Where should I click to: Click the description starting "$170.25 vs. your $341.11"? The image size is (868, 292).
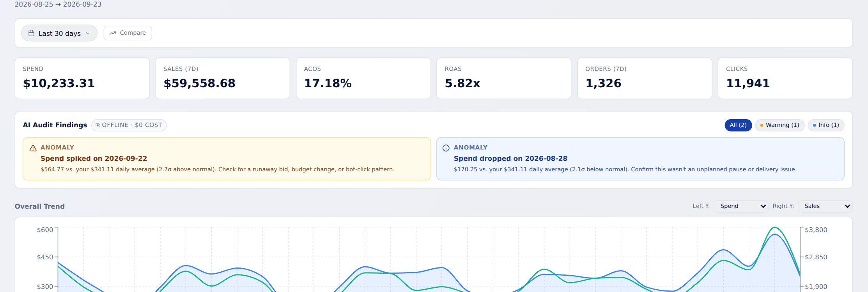pos(625,169)
